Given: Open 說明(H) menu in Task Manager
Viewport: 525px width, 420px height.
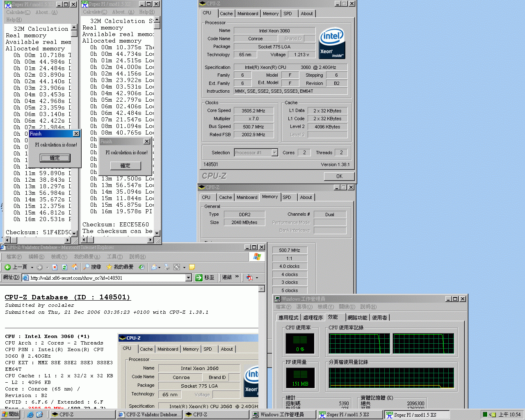Looking at the screenshot, I should coord(368,307).
